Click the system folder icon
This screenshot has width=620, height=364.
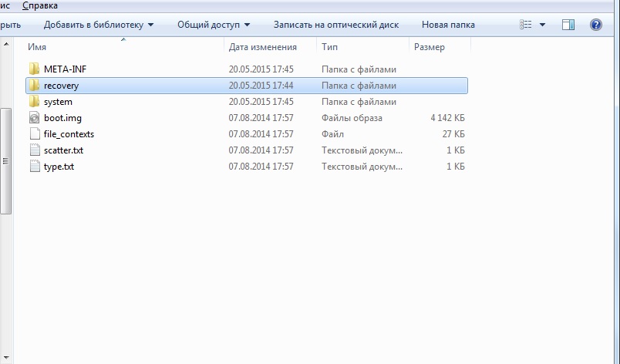tap(34, 102)
